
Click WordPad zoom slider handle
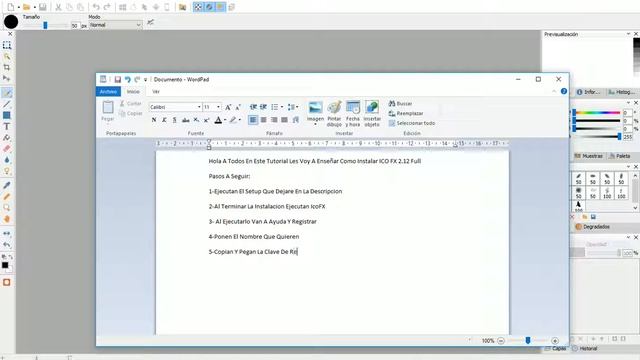coord(528,340)
